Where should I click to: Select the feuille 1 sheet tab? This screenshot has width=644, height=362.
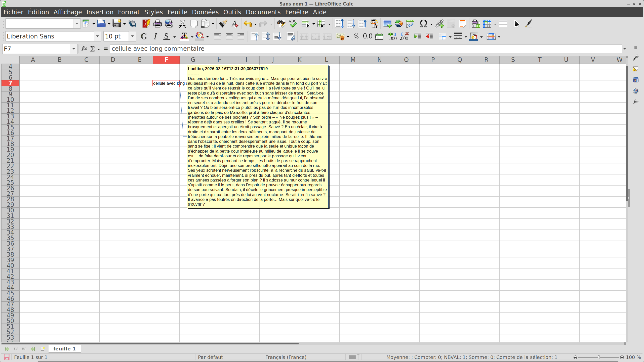click(x=64, y=349)
